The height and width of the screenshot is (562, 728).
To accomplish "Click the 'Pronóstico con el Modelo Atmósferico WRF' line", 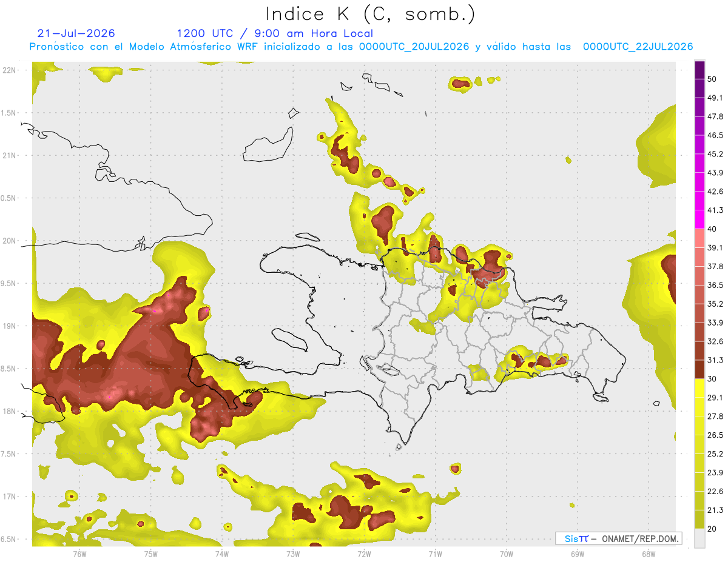I will point(361,47).
